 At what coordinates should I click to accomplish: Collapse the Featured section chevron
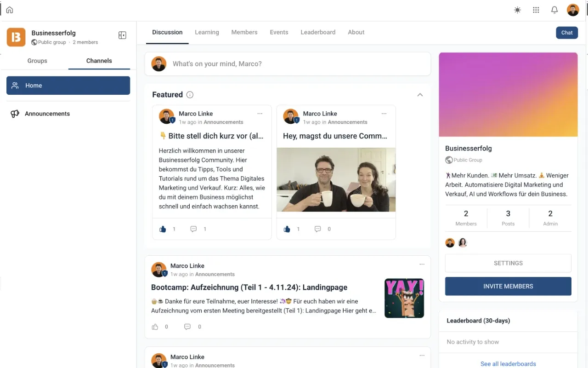419,94
